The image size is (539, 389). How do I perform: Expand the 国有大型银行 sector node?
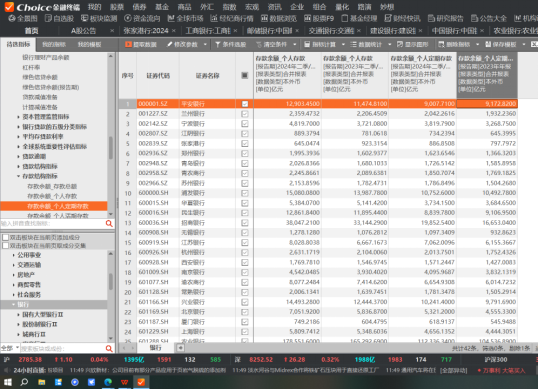tap(18, 314)
